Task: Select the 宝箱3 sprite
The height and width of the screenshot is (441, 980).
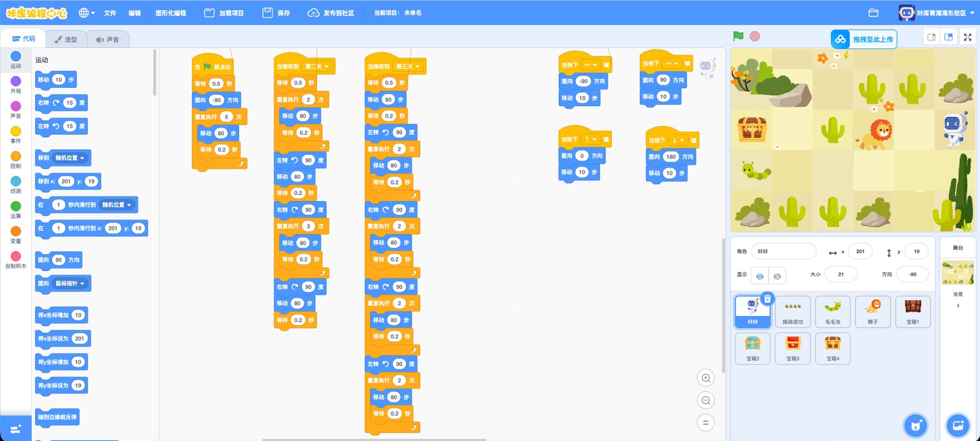Action: point(793,348)
